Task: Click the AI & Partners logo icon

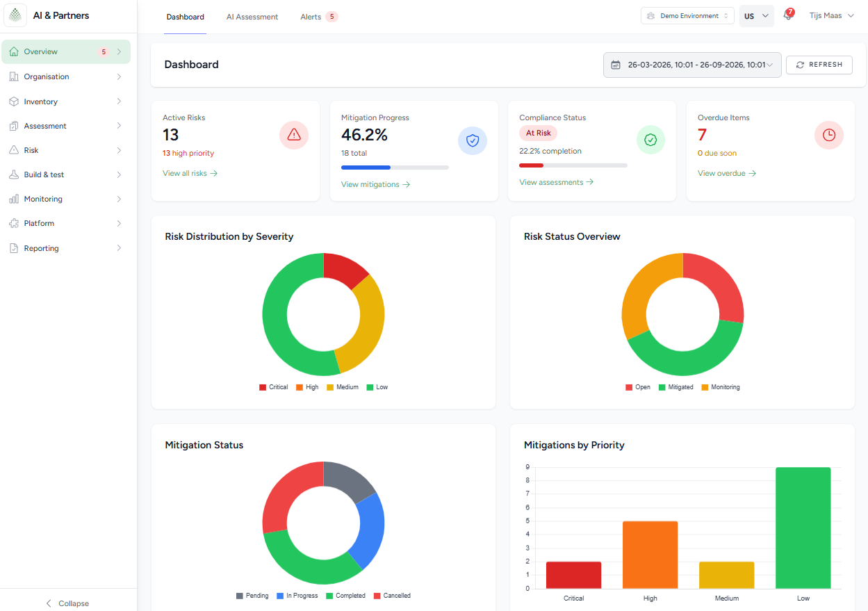Action: (x=15, y=15)
